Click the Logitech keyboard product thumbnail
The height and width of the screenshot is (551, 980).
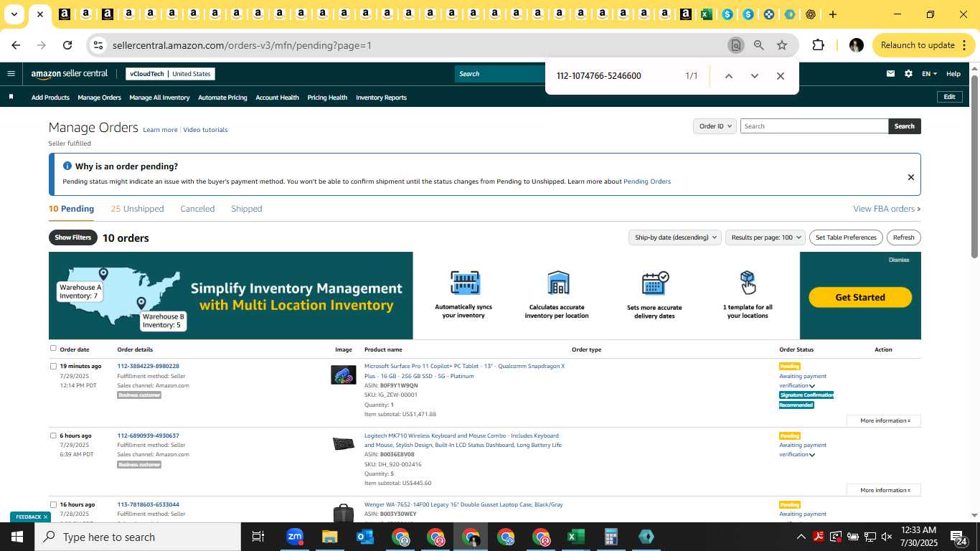[x=344, y=444]
